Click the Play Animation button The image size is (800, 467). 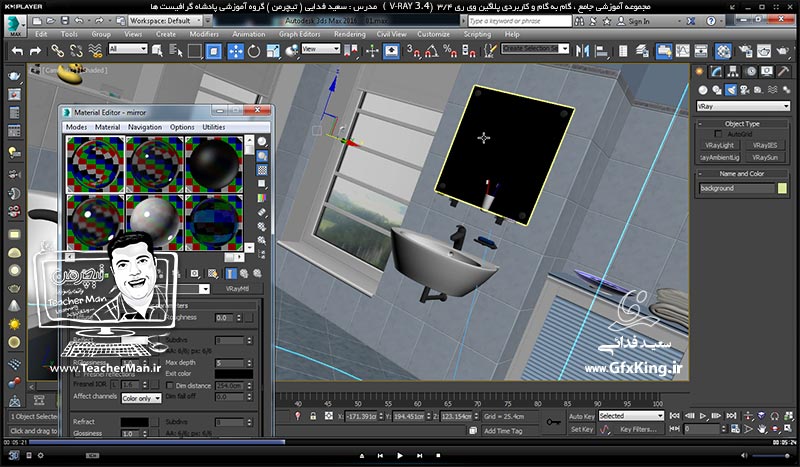point(703,416)
